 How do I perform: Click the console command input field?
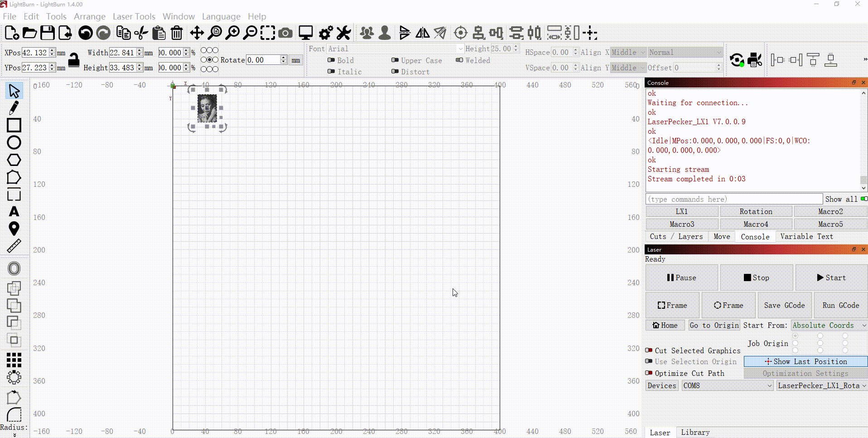734,199
